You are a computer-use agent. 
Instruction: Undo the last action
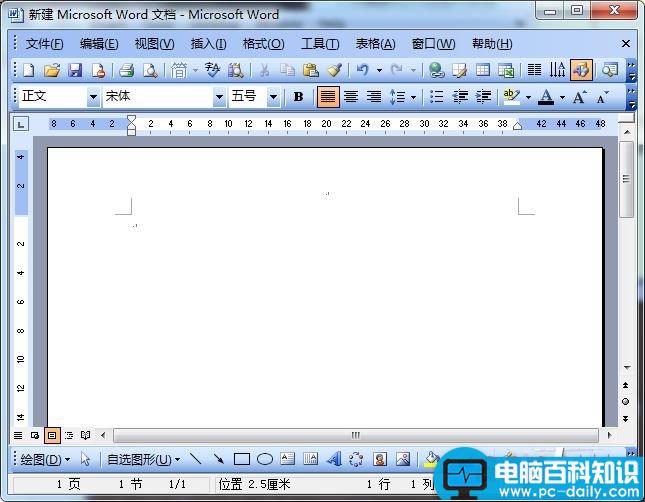362,70
